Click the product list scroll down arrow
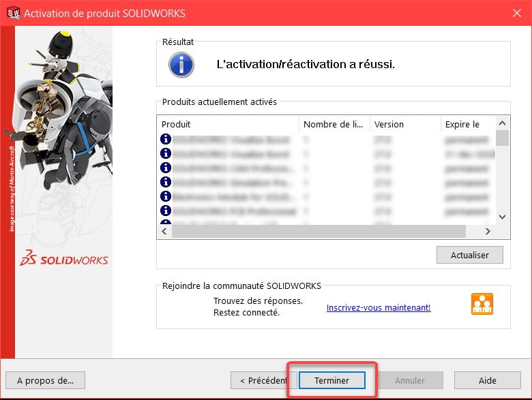 point(502,217)
